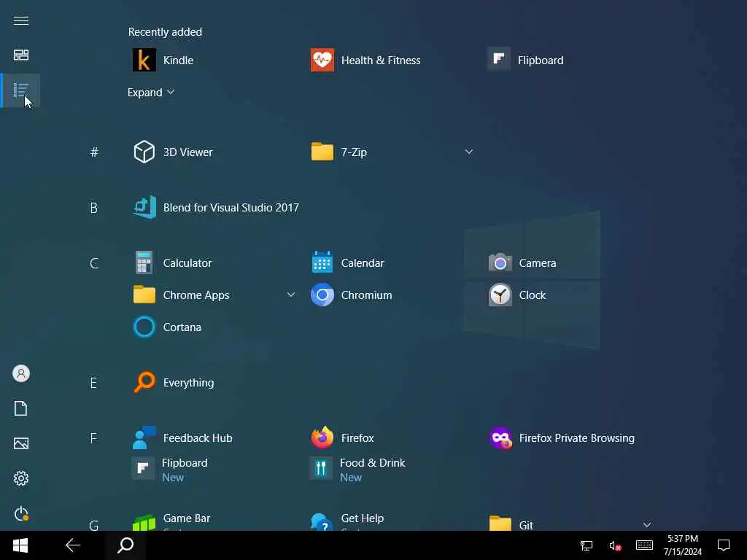Open the Kindle app in Recently added
The width and height of the screenshot is (747, 560).
163,60
